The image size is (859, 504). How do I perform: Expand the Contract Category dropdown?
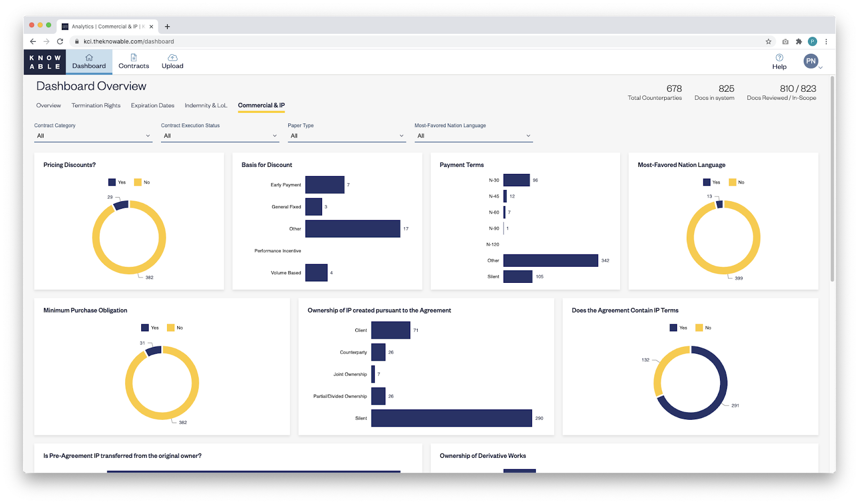point(93,136)
